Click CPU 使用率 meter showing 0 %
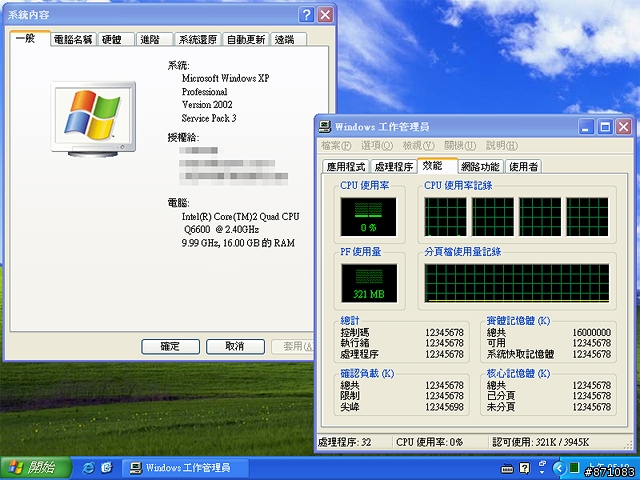Image resolution: width=640 pixels, height=480 pixels. click(x=368, y=217)
